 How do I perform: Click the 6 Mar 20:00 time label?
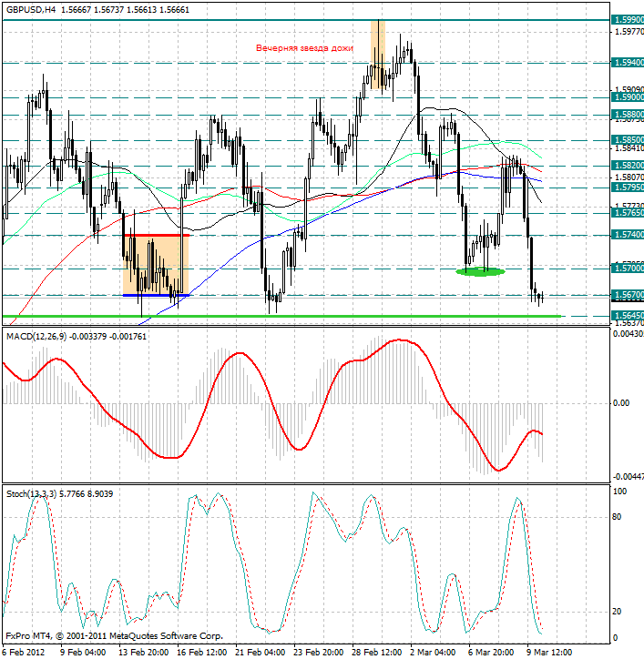click(491, 653)
